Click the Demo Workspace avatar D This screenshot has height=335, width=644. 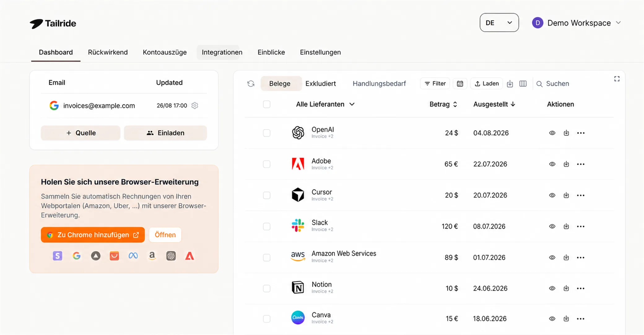pyautogui.click(x=537, y=23)
